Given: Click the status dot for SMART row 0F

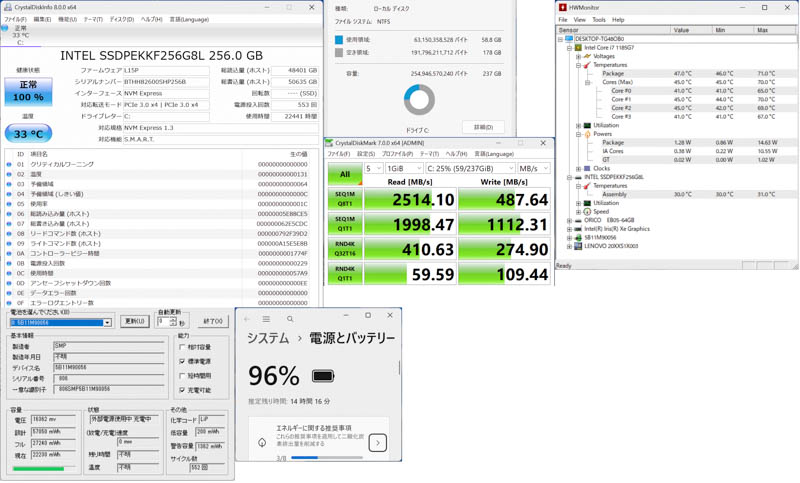Looking at the screenshot, I should (9, 303).
